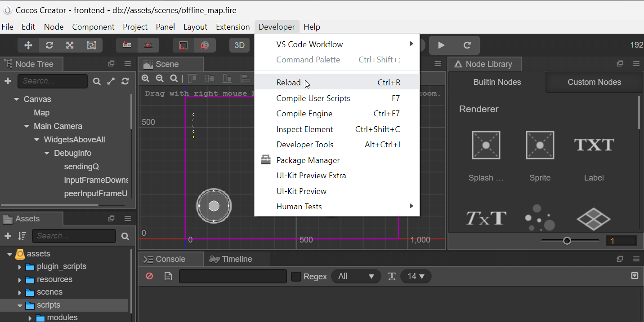Zoom out the Scene view
This screenshot has width=644, height=322.
tap(160, 78)
